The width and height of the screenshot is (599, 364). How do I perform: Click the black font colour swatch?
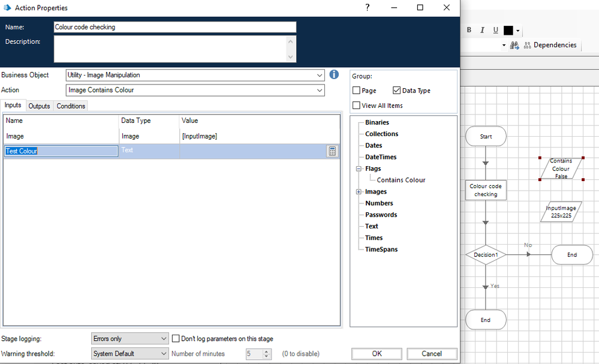coord(508,30)
